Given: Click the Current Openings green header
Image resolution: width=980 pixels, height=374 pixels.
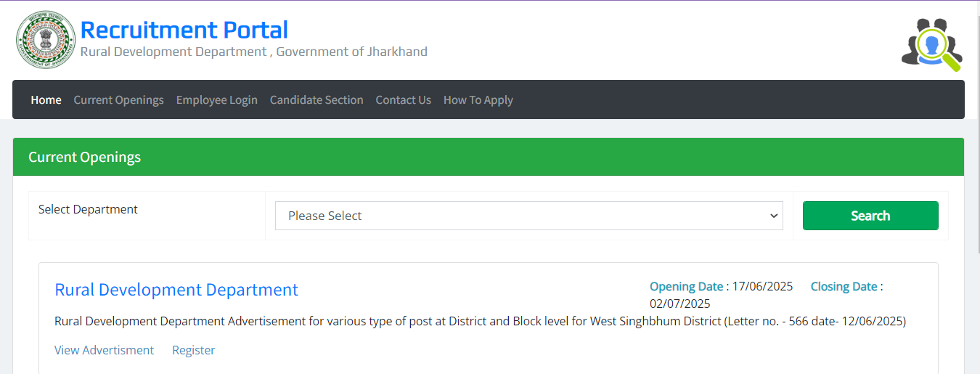Looking at the screenshot, I should click(489, 157).
